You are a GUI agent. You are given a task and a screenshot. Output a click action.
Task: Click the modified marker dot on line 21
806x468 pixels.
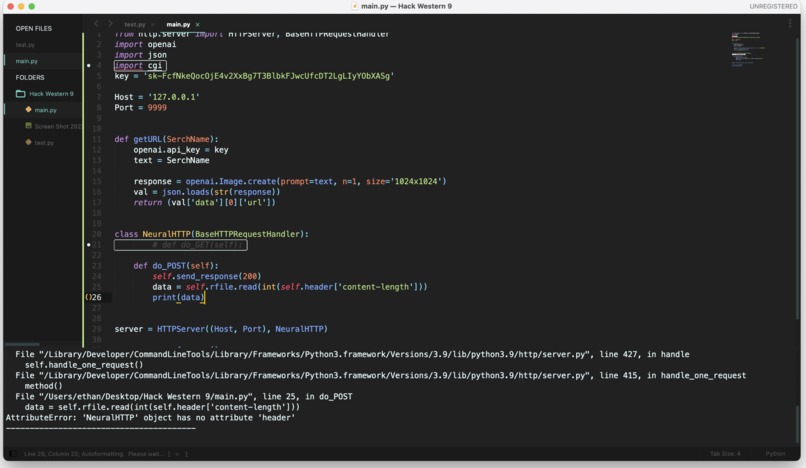[x=89, y=245]
